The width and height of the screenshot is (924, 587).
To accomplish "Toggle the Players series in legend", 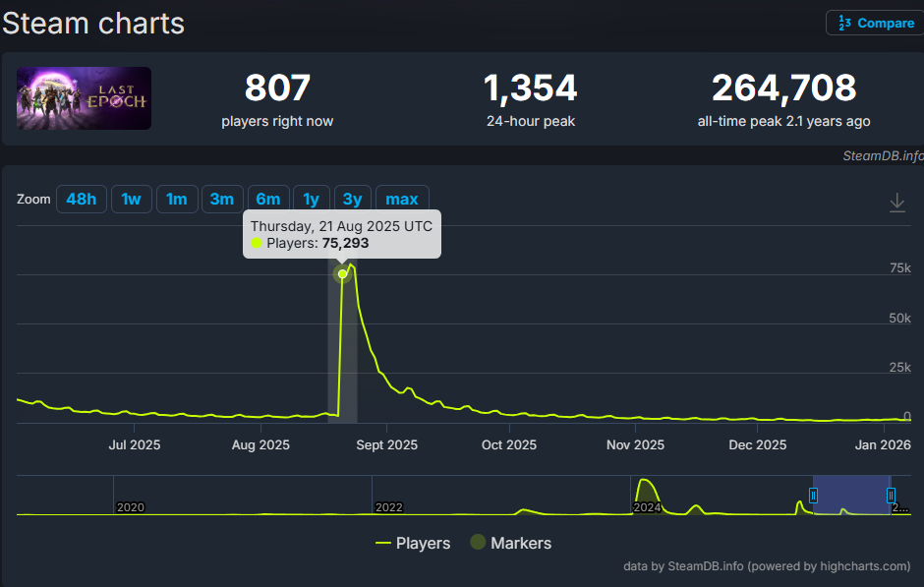I will 423,543.
